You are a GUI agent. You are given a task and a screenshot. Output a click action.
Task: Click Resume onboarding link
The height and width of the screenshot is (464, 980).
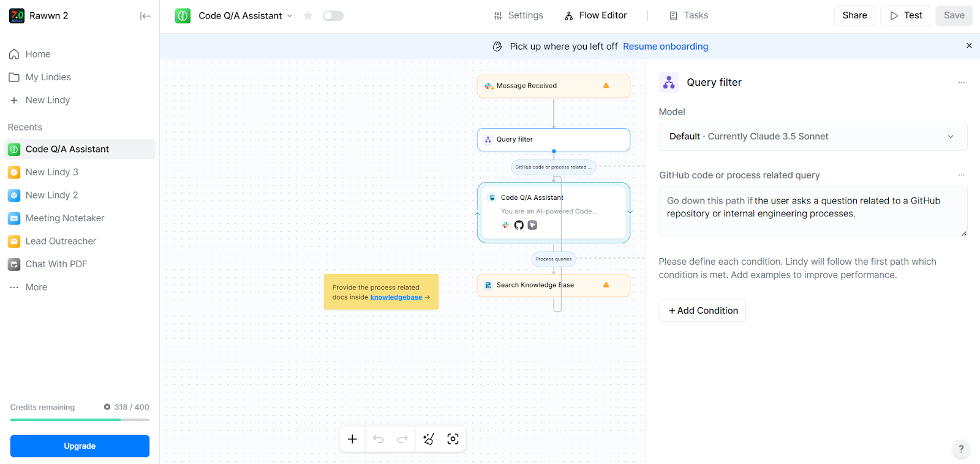click(x=665, y=47)
